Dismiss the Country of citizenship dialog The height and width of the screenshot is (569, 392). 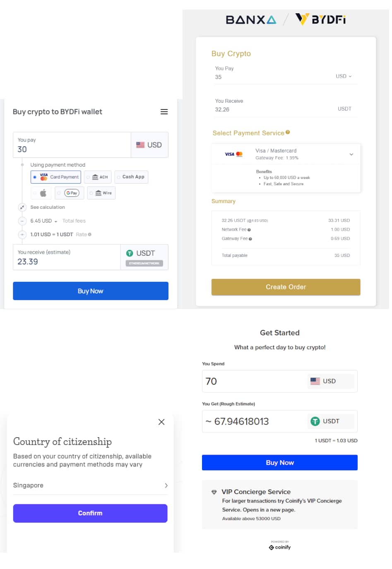(x=161, y=422)
